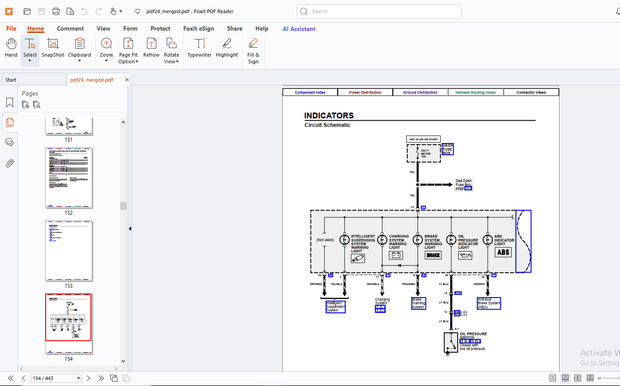Go to the previous page
This screenshot has height=386, width=620.
(x=23, y=378)
